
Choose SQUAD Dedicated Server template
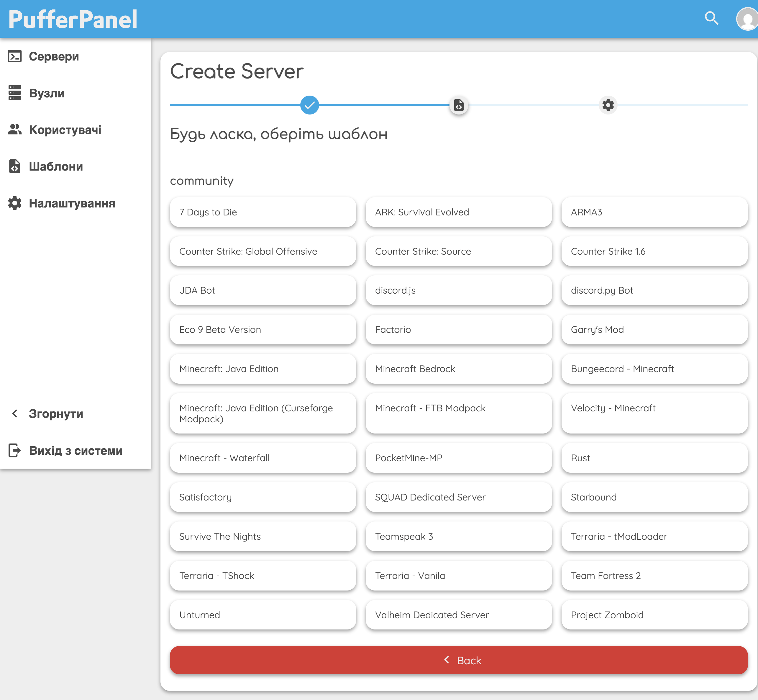tap(459, 497)
